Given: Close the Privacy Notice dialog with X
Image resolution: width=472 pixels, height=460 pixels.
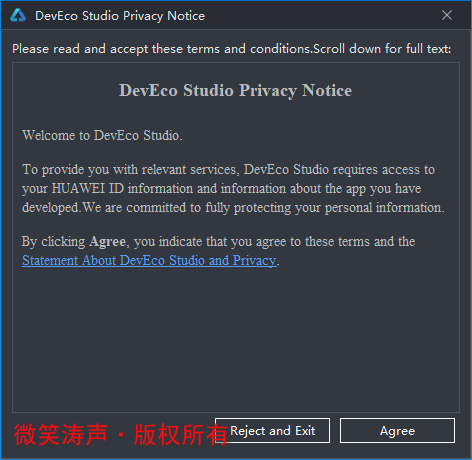Looking at the screenshot, I should click(x=447, y=15).
